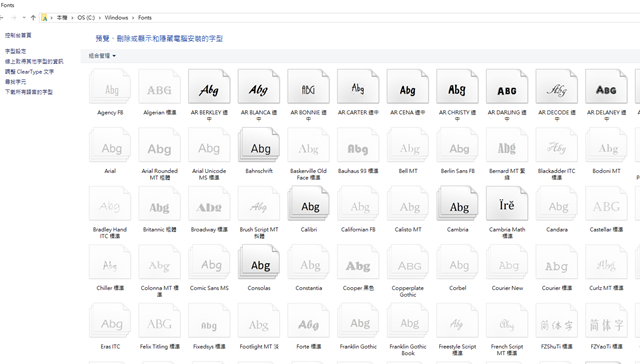Screen dimensions: 640x364
Task: Select the Britannic font icon
Action: point(160,203)
